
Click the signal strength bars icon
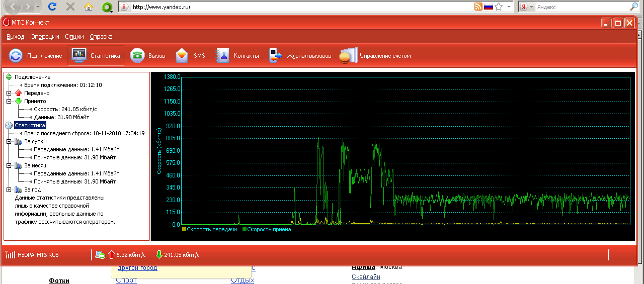[10, 254]
